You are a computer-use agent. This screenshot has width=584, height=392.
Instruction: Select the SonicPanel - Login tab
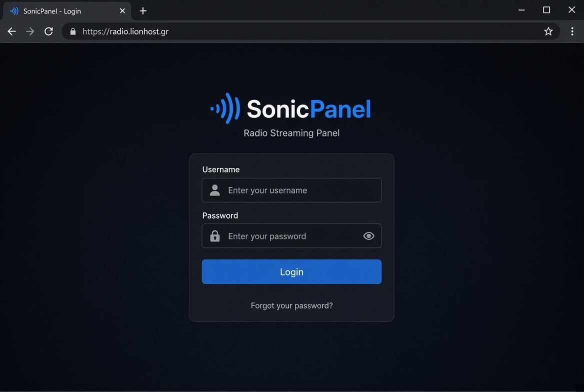point(67,11)
